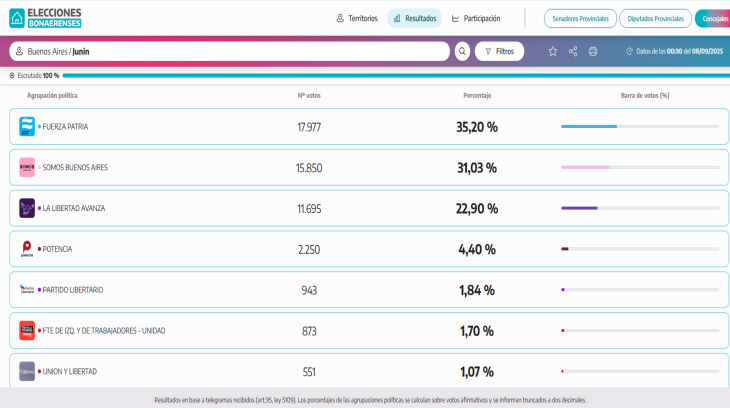Click the blue Fuerza Patria vote bar
Viewport: 730px width, 408px height.
coord(589,126)
